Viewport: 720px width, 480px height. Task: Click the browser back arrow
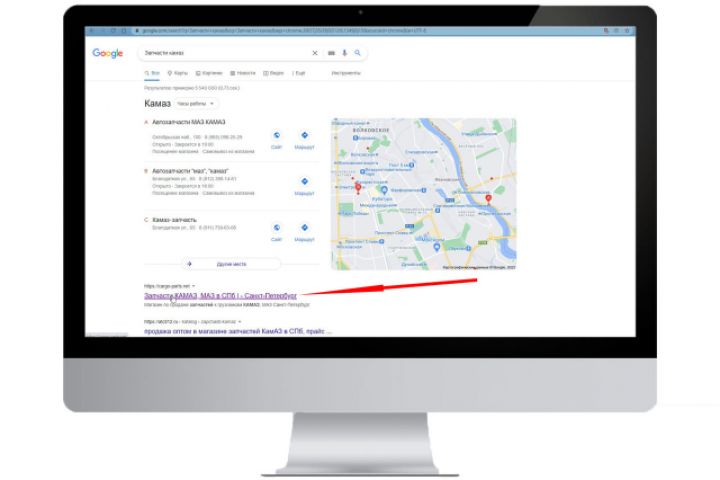[x=91, y=31]
